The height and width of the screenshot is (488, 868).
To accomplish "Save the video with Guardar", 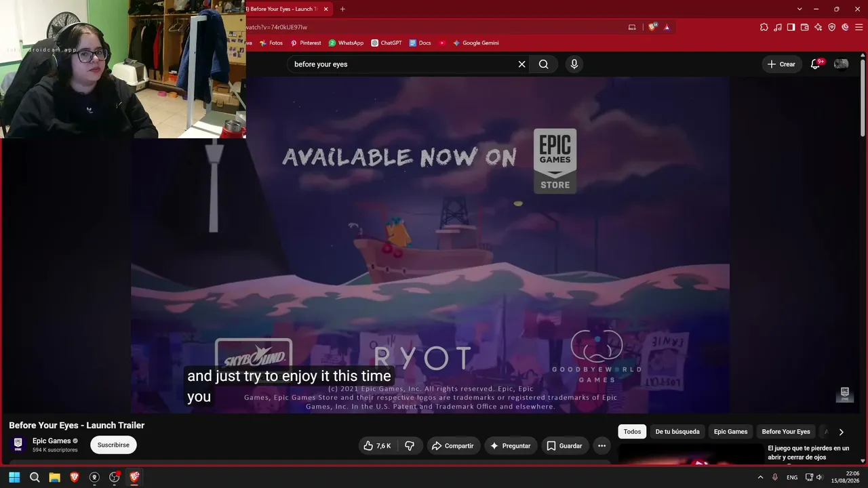I will (565, 446).
